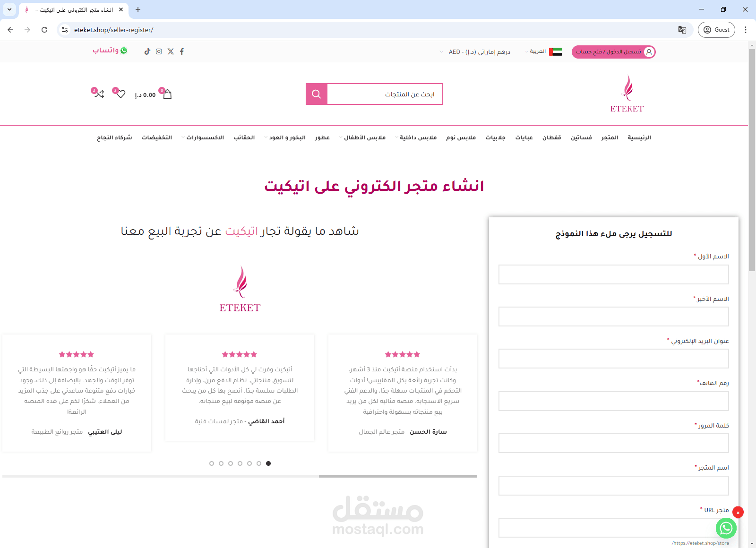Reload the page with refresh icon
756x548 pixels.
tap(44, 30)
